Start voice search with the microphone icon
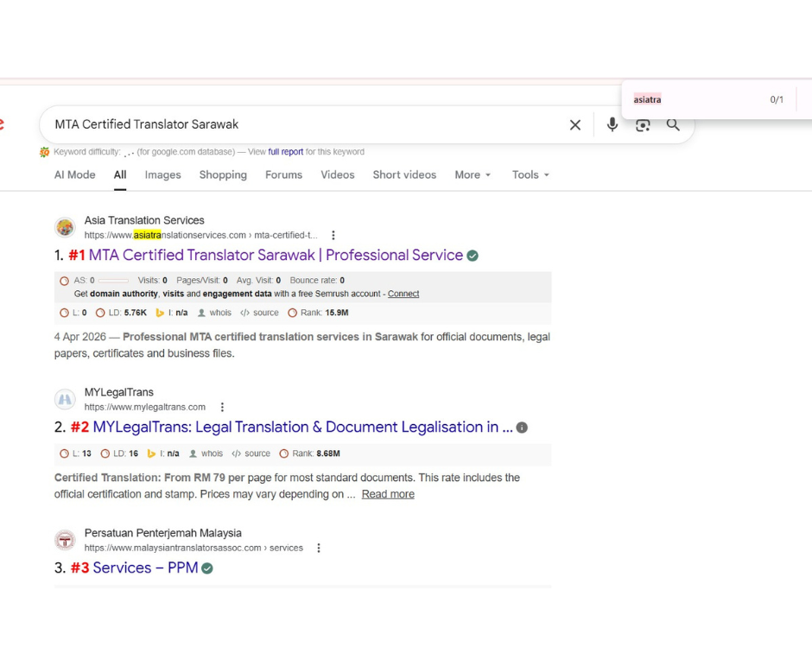Viewport: 812px width, 666px height. pyautogui.click(x=612, y=124)
